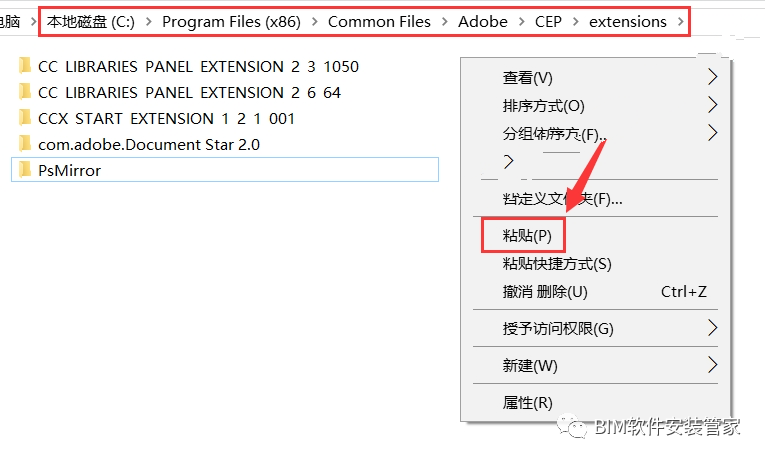The width and height of the screenshot is (765, 460).
Task: Click folder icon of CC LIBRARIES PANEL EXTENSION 2 6 64
Action: tap(24, 92)
